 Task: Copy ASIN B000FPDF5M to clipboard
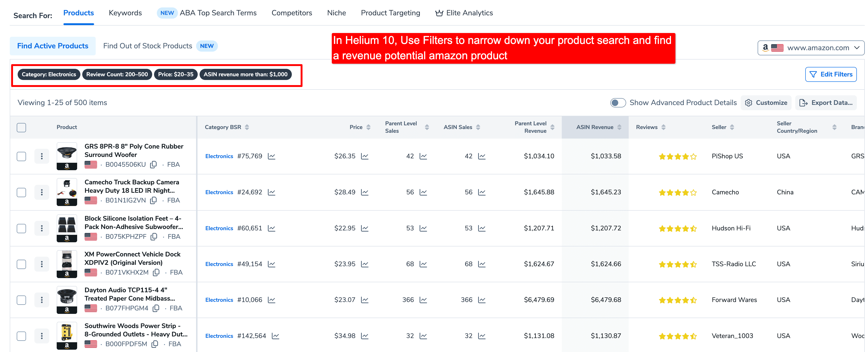[x=155, y=344]
